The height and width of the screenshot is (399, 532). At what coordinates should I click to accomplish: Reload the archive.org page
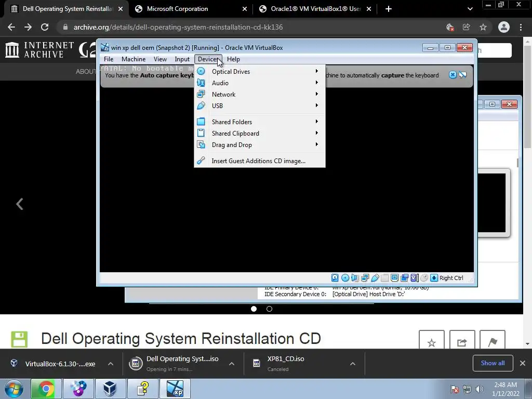[45, 27]
